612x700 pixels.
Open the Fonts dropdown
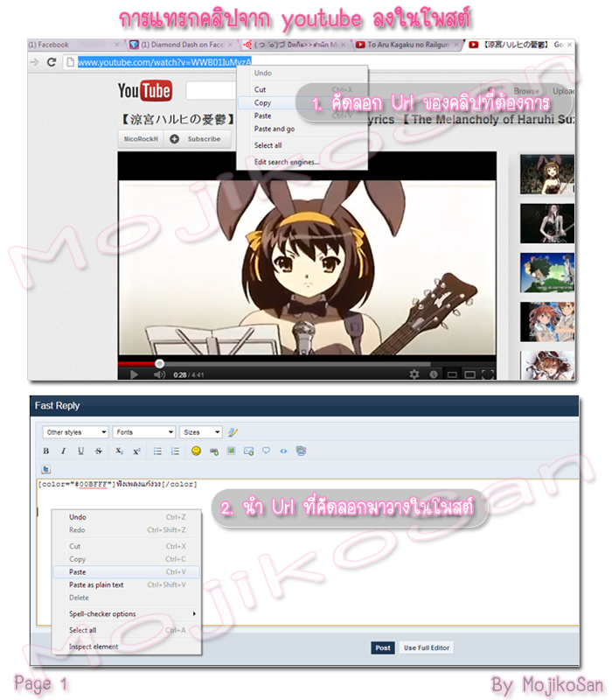click(143, 432)
